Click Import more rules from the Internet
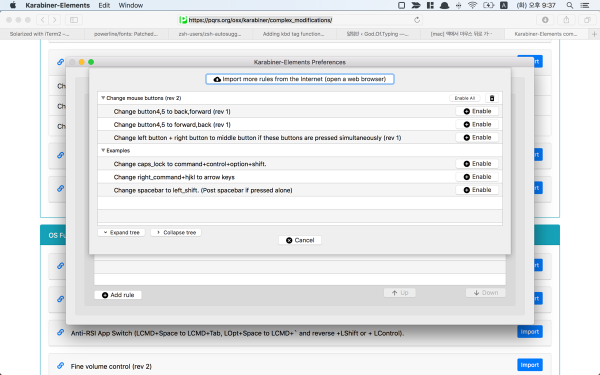The height and width of the screenshot is (375, 600). coord(300,79)
